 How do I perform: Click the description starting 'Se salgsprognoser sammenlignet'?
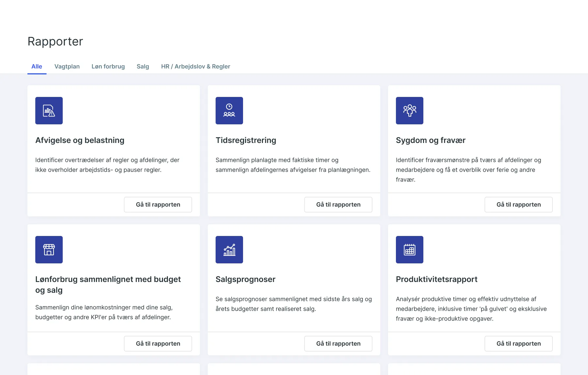(294, 304)
